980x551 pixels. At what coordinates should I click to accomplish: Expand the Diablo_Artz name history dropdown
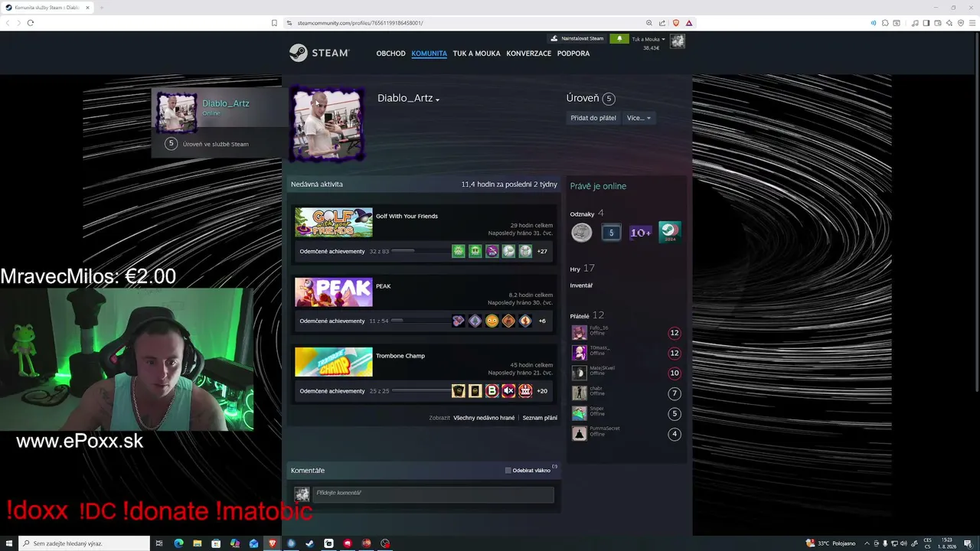[x=437, y=99]
